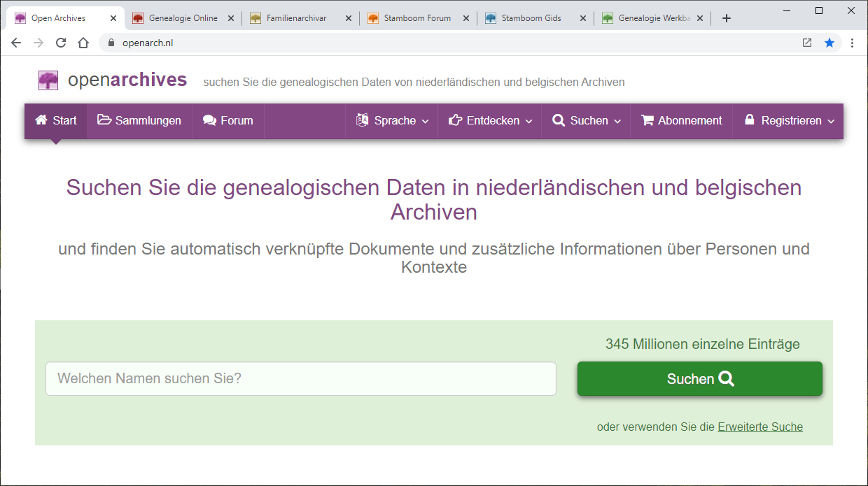Screen dimensions: 868x486
Task: Click the lock site info icon
Action: [x=111, y=43]
